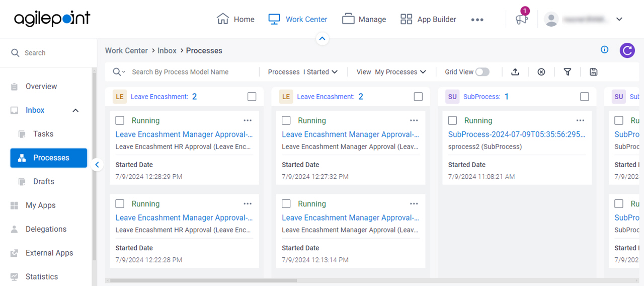Viewport: 644px width, 286px height.
Task: Open Drafts under Inbox
Action: (x=43, y=181)
